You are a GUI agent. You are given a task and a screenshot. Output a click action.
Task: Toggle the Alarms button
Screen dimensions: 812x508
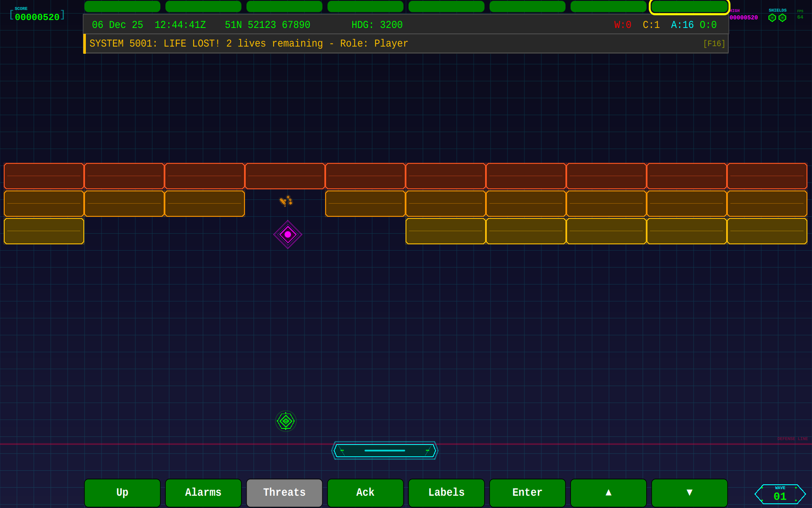203,492
